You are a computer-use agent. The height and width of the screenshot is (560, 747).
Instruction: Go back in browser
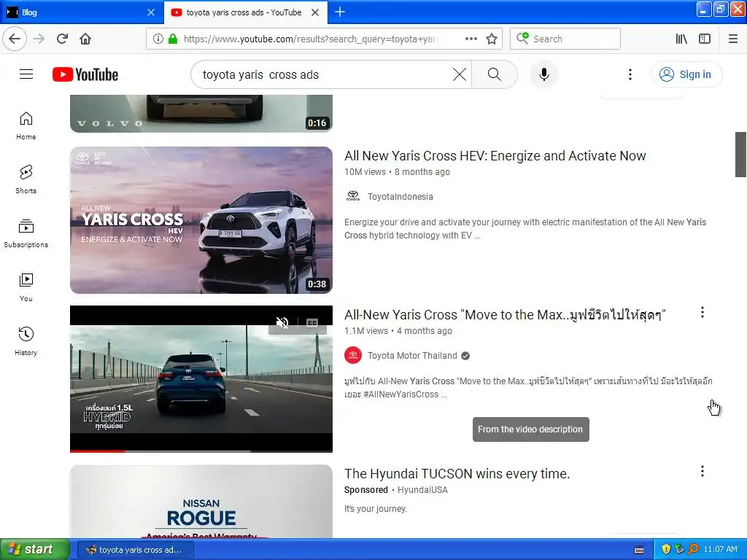15,39
